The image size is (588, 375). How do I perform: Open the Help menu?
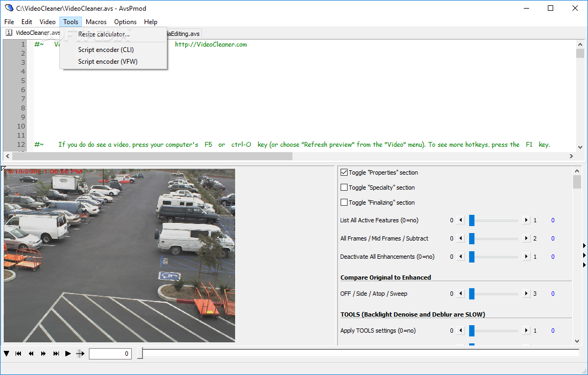click(151, 22)
